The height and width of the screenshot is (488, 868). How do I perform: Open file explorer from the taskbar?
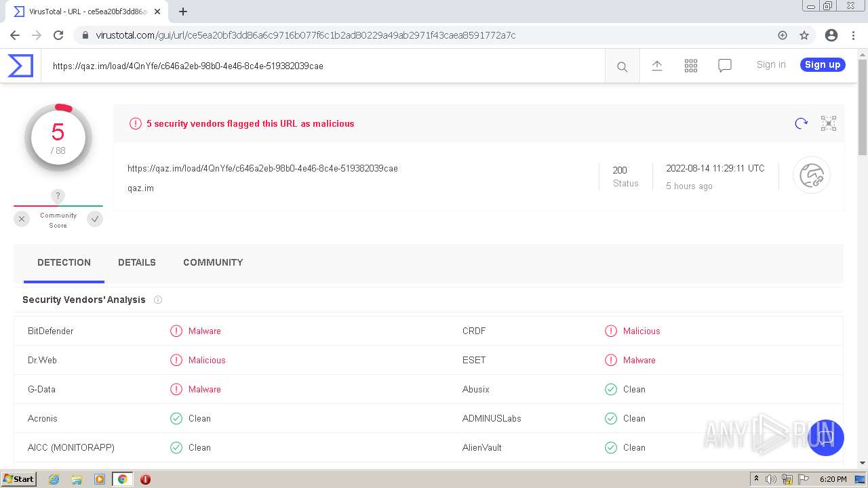click(77, 479)
